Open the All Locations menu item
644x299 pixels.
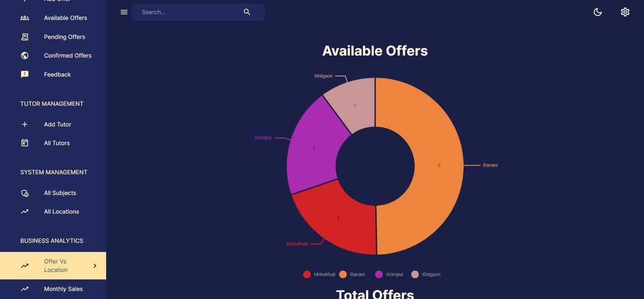click(x=53, y=212)
